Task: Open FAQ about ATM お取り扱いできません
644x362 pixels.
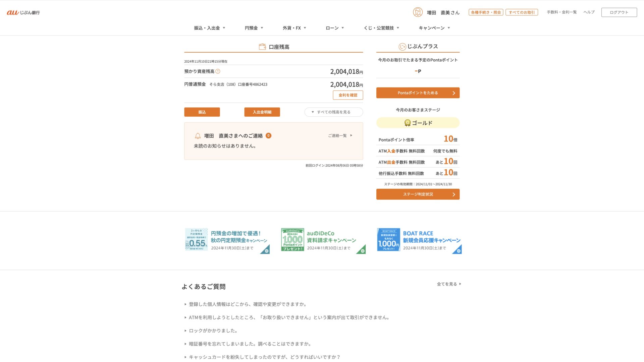Action: (287, 317)
